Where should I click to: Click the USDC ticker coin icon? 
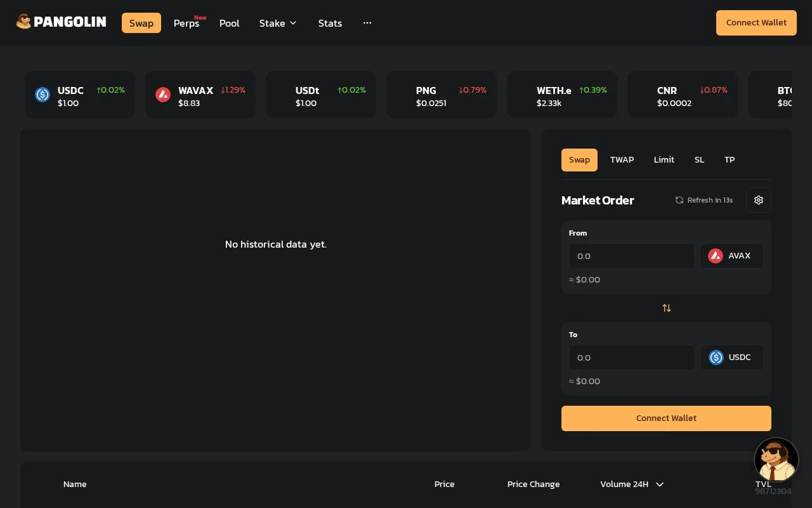click(x=43, y=95)
